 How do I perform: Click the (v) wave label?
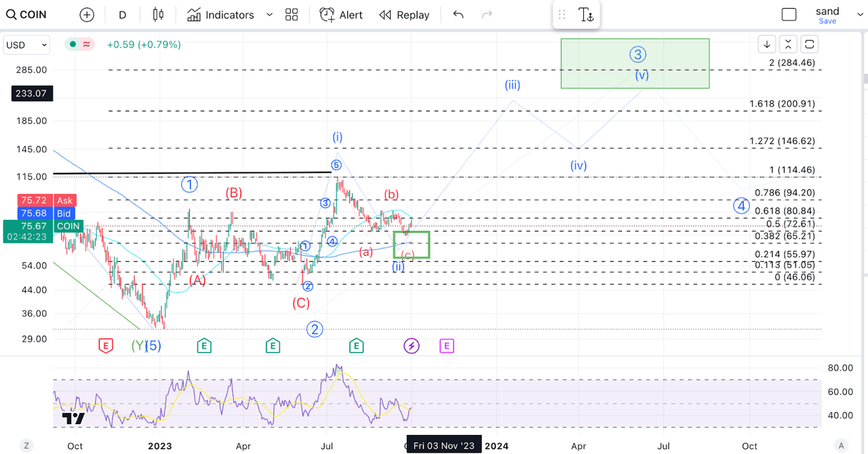pos(642,75)
